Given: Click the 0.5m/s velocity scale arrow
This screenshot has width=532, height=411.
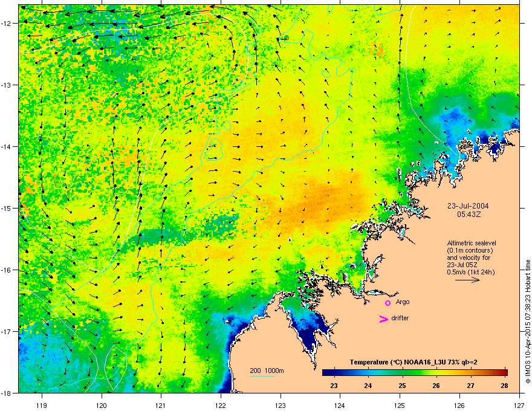Looking at the screenshot, I should 467,280.
